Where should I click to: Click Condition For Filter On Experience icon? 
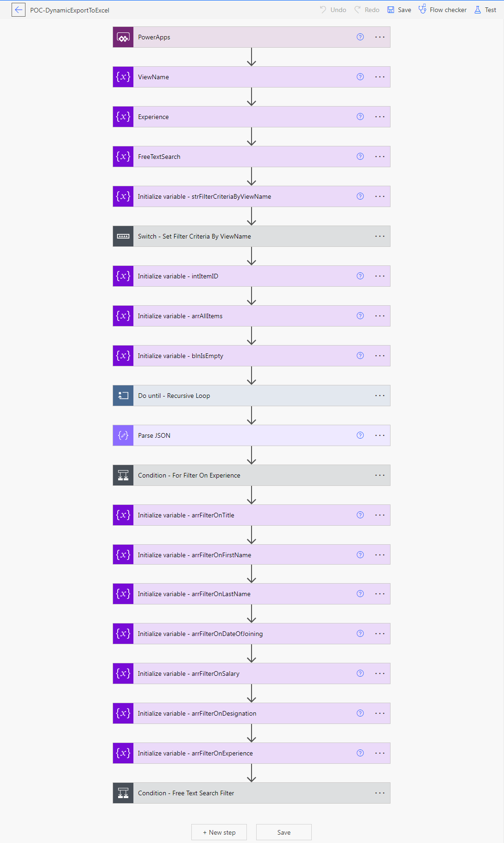click(123, 475)
